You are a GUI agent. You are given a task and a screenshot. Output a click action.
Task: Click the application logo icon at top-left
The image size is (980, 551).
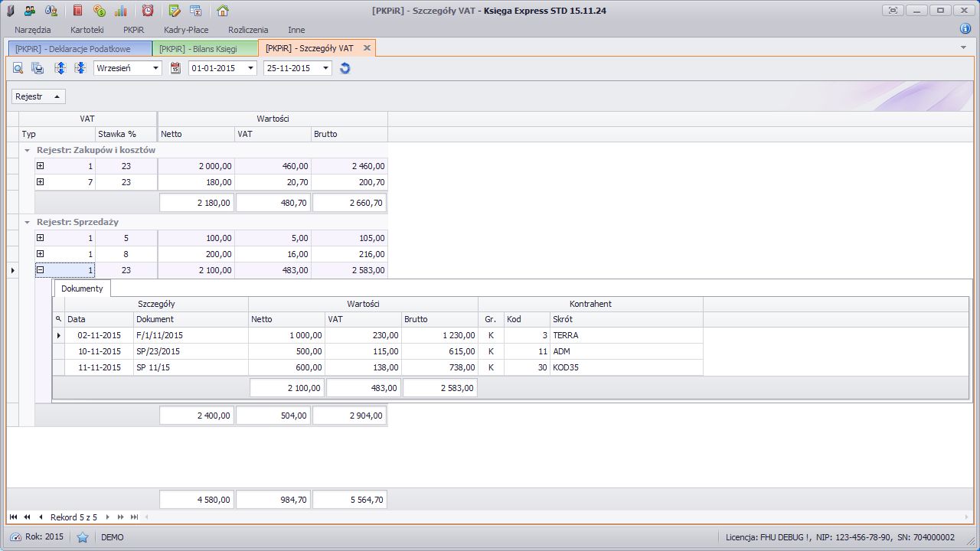click(x=11, y=11)
